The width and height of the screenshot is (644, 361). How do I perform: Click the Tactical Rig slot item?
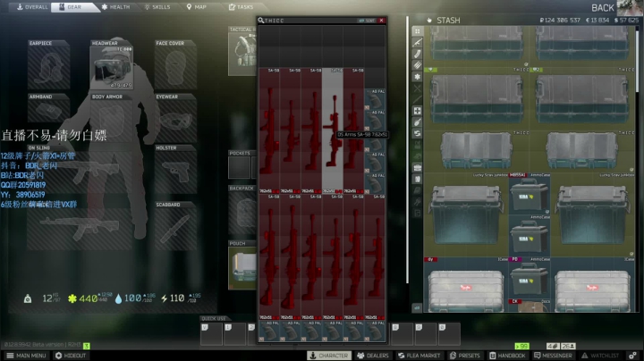(242, 55)
